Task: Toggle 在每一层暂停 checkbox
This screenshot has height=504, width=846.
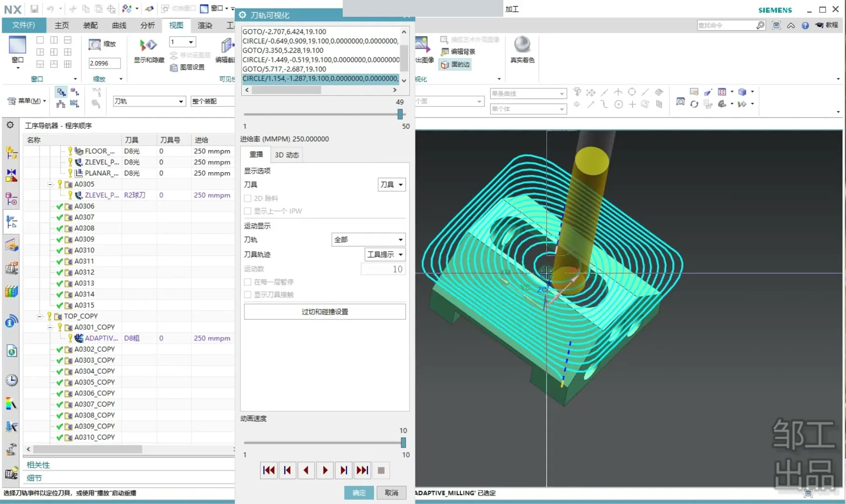Action: (248, 282)
